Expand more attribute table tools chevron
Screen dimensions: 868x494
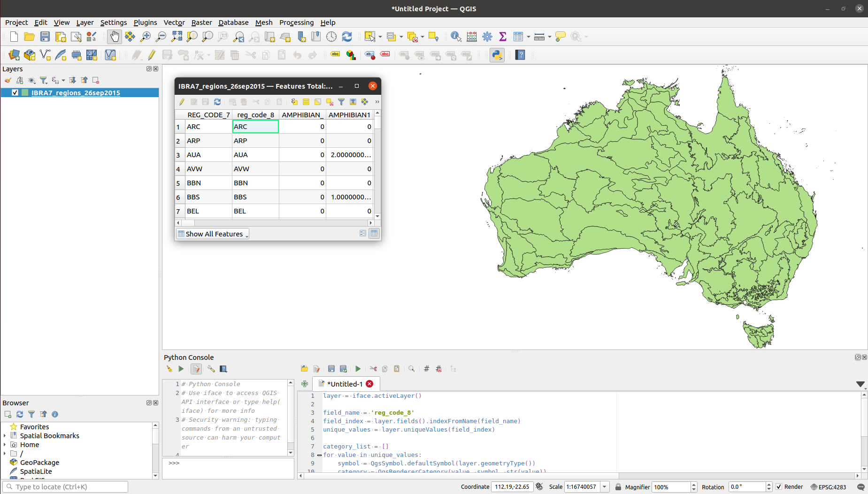click(377, 102)
